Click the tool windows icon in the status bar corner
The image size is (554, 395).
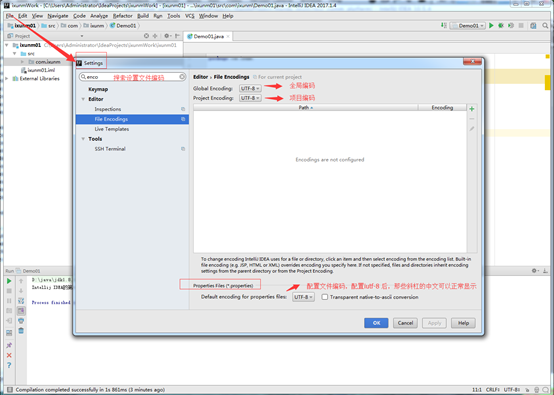(x=10, y=390)
